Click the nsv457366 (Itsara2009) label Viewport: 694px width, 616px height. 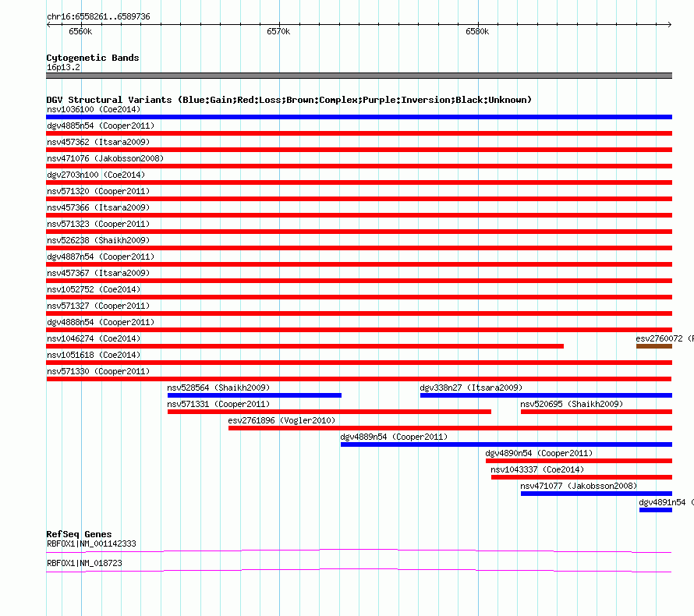[x=98, y=207]
